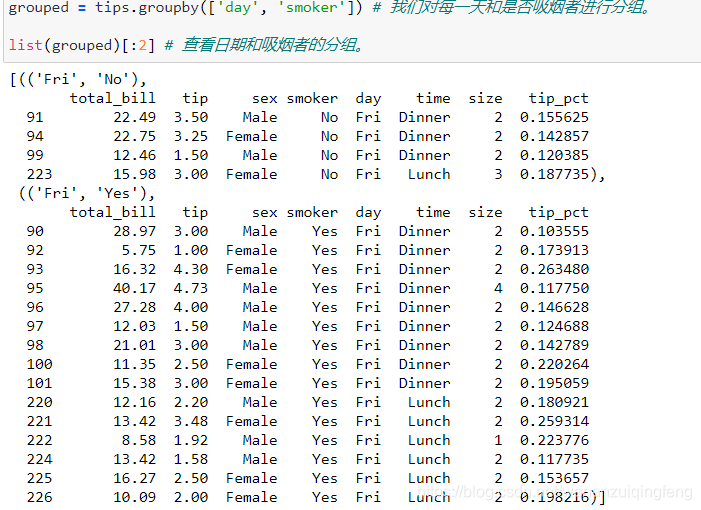Click the ('Fri', 'No') group key

(83, 80)
